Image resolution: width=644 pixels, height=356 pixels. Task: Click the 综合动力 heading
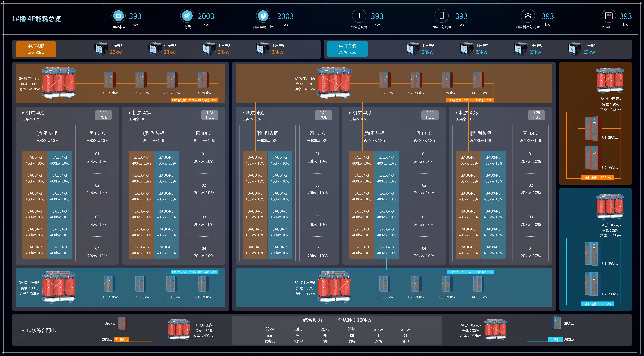(313, 320)
